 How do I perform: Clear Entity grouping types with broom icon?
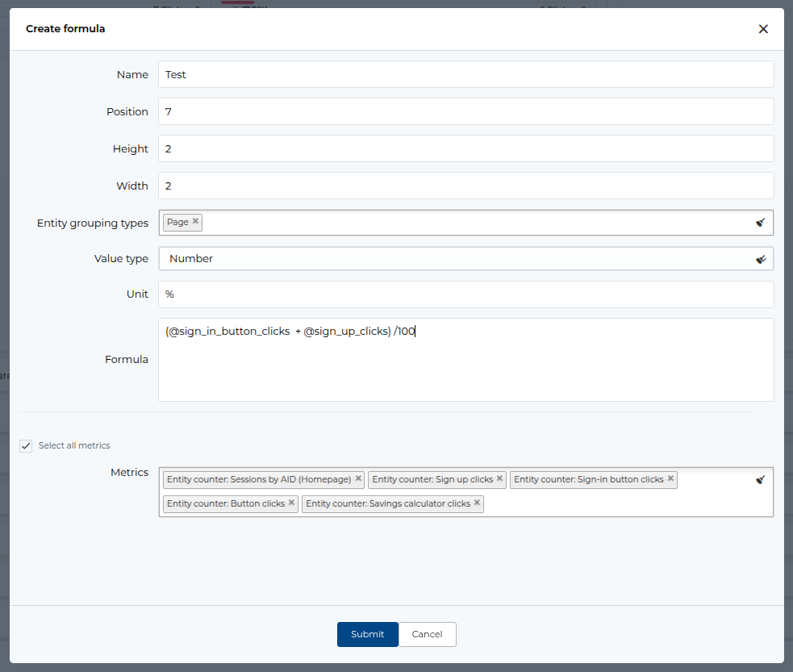[760, 223]
